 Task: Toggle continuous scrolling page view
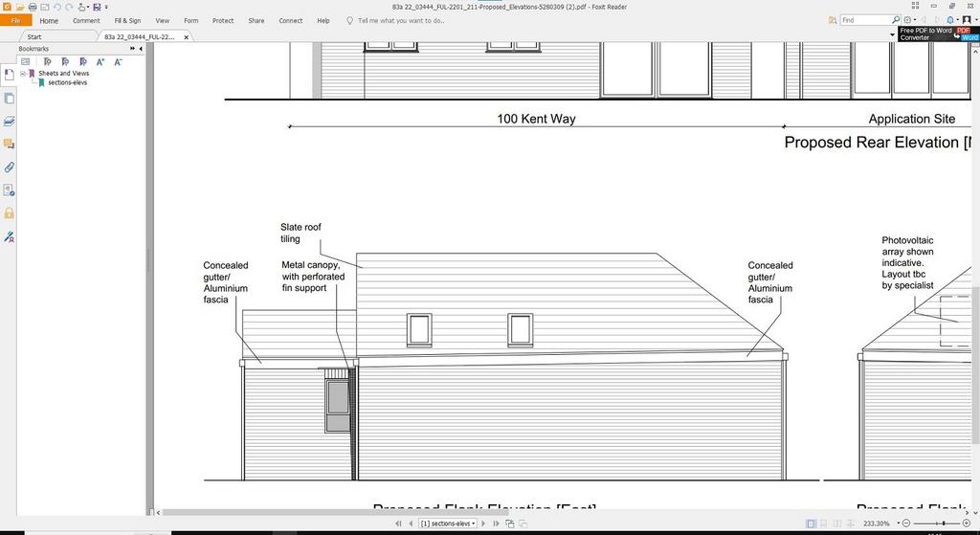[824, 524]
